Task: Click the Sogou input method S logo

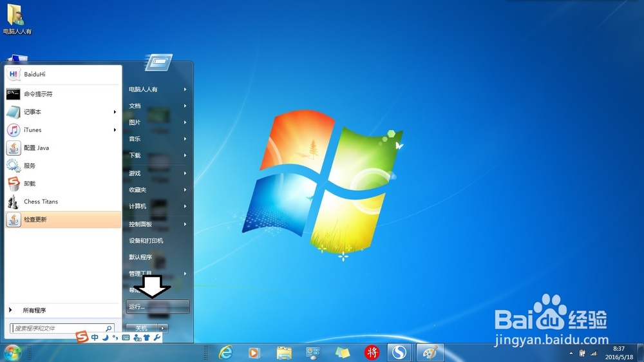Action: pos(82,337)
